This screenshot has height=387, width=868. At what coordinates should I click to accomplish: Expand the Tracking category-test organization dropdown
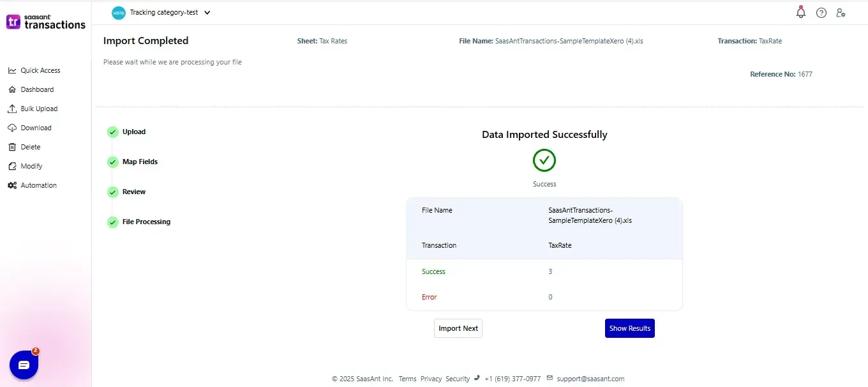[207, 13]
